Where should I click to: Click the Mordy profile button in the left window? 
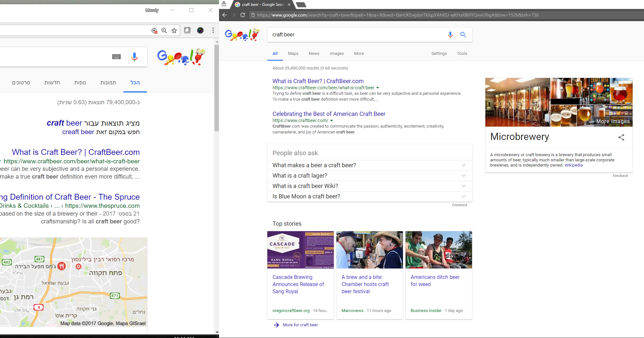coord(152,10)
